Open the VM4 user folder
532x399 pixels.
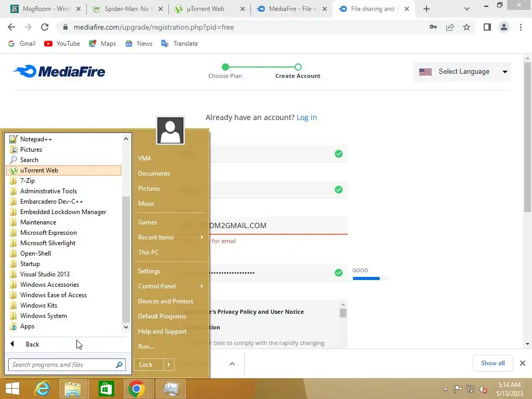170,158
